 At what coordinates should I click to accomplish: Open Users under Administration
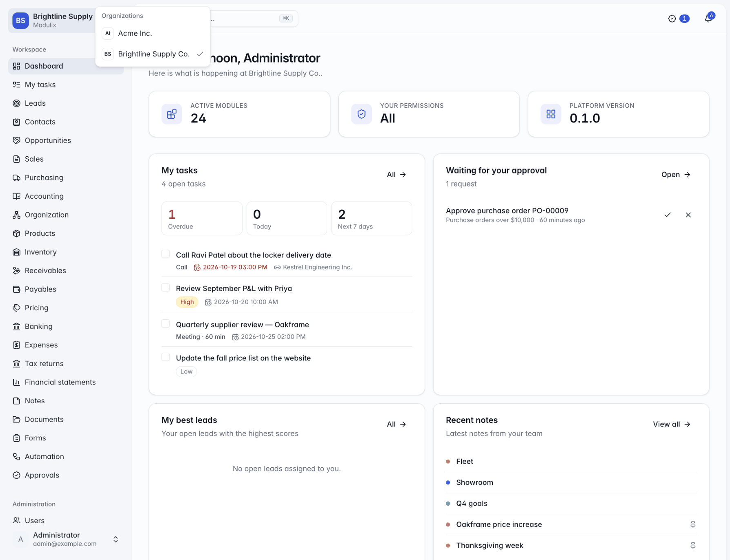tap(66, 520)
